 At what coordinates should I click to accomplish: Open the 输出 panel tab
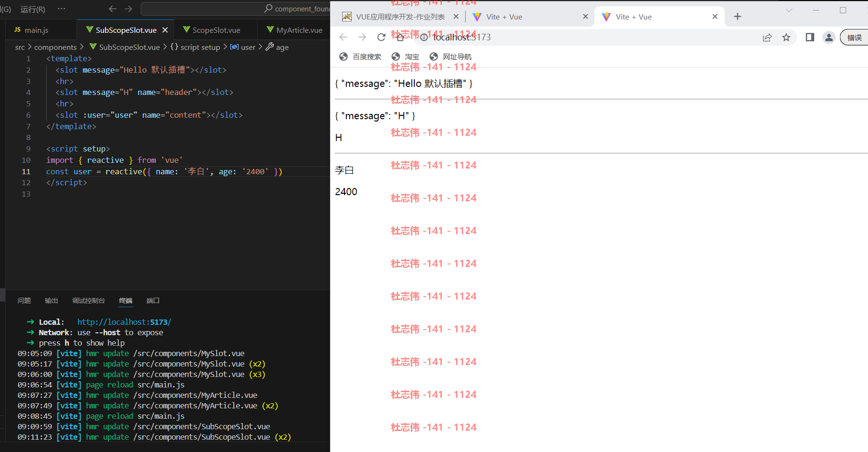point(51,301)
